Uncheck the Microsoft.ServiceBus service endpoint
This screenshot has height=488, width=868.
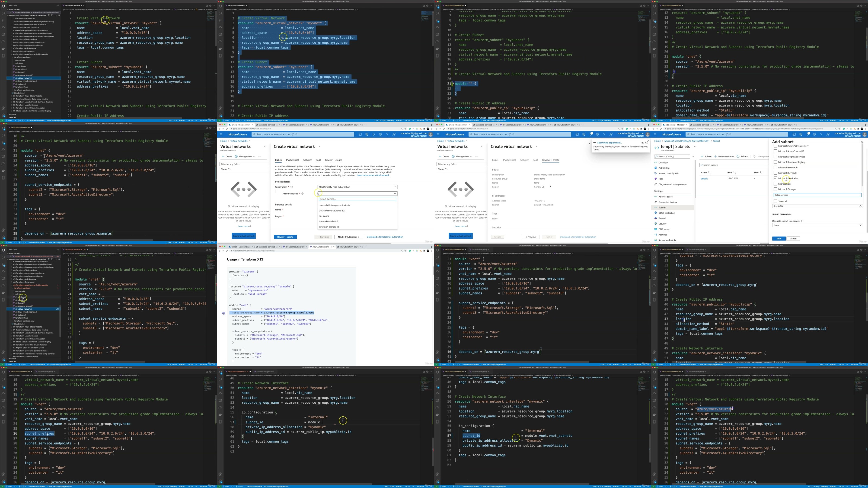point(775,178)
